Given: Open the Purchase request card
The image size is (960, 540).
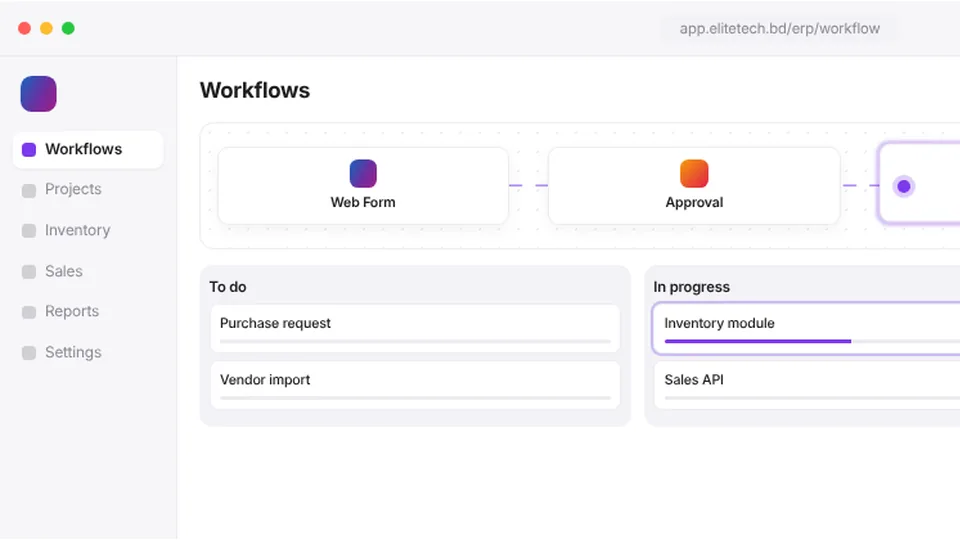Looking at the screenshot, I should coord(415,328).
